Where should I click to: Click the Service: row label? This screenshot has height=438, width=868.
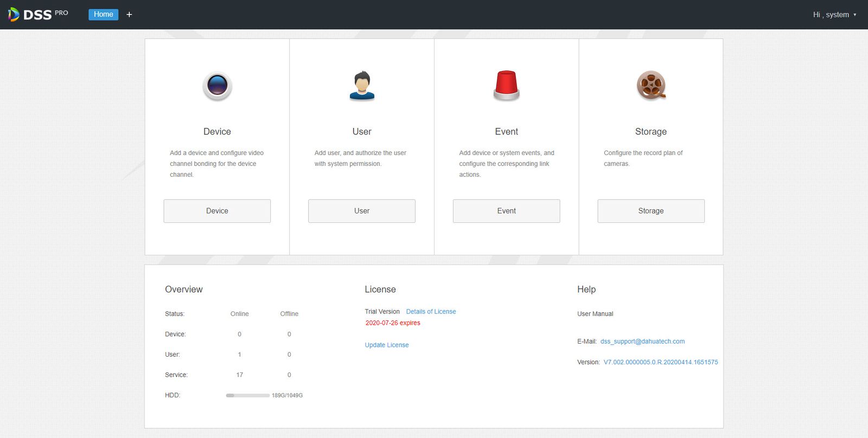pos(176,375)
